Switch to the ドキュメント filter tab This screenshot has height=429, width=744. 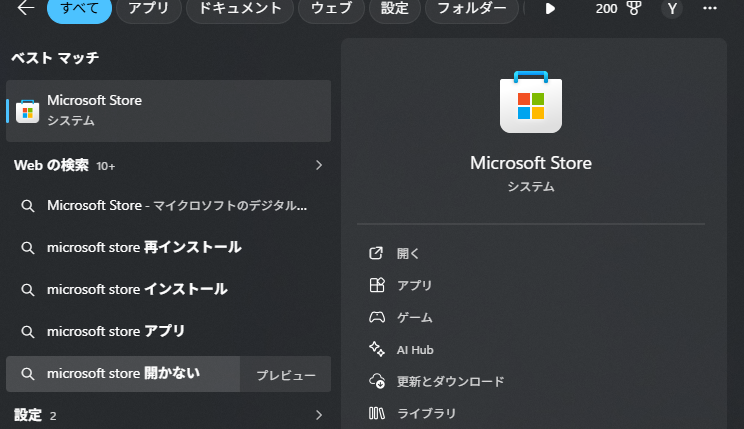point(240,9)
